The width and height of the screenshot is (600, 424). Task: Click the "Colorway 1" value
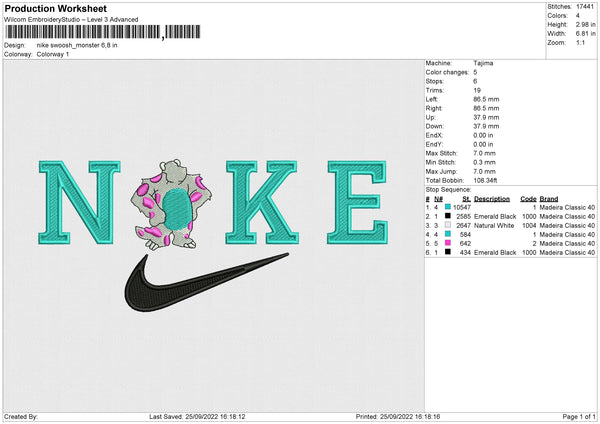[53, 54]
